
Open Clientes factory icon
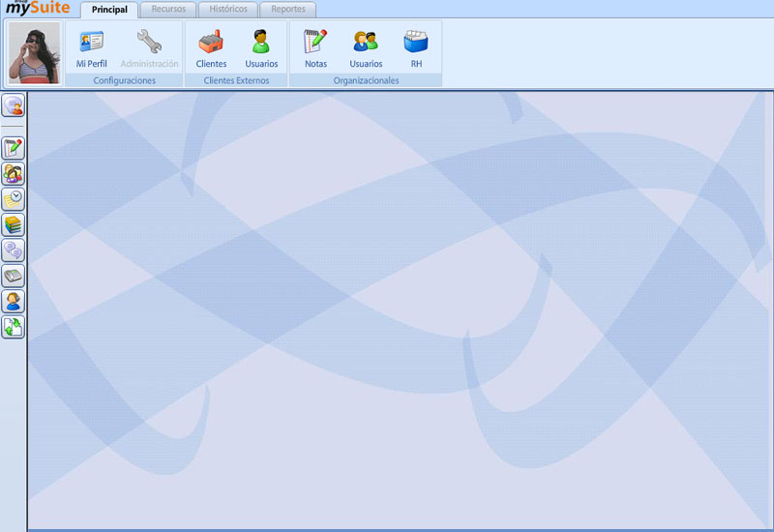211,48
